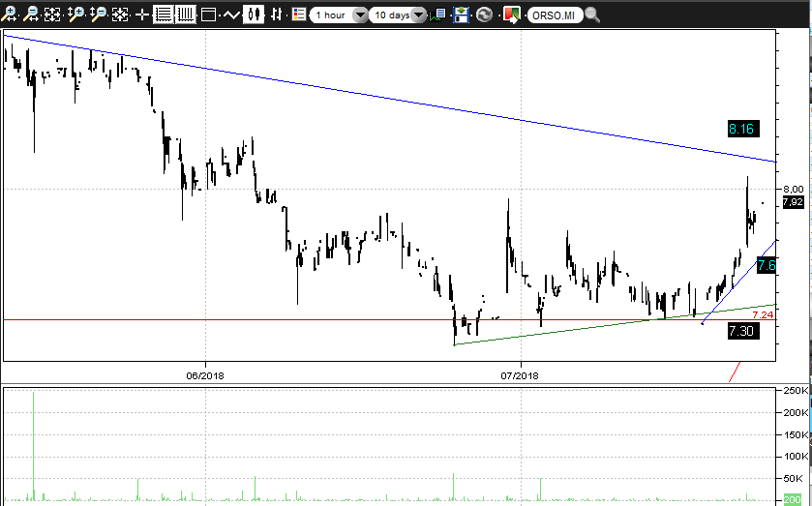
Task: Zoom out horizontally on the chart
Action: pos(31,15)
